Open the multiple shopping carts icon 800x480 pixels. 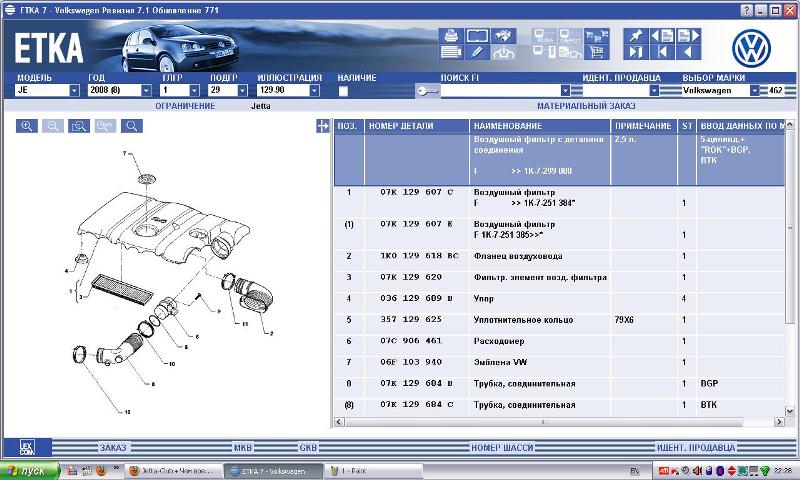[596, 36]
